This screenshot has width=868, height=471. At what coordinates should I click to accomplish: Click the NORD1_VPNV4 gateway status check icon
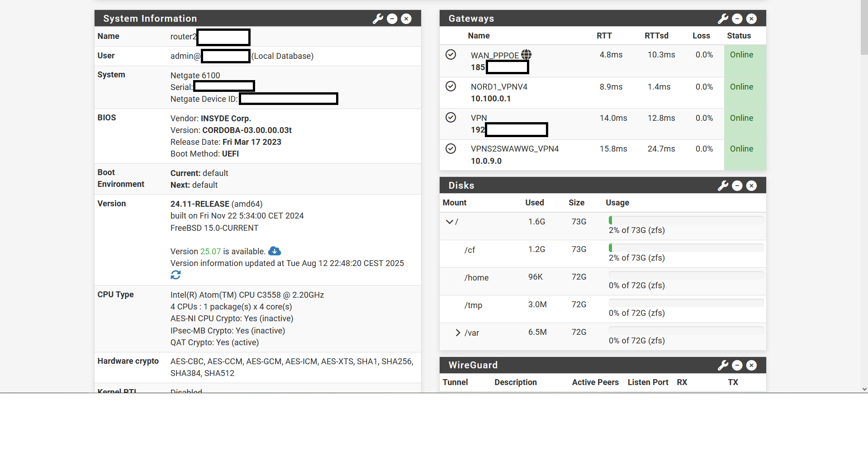pyautogui.click(x=451, y=86)
